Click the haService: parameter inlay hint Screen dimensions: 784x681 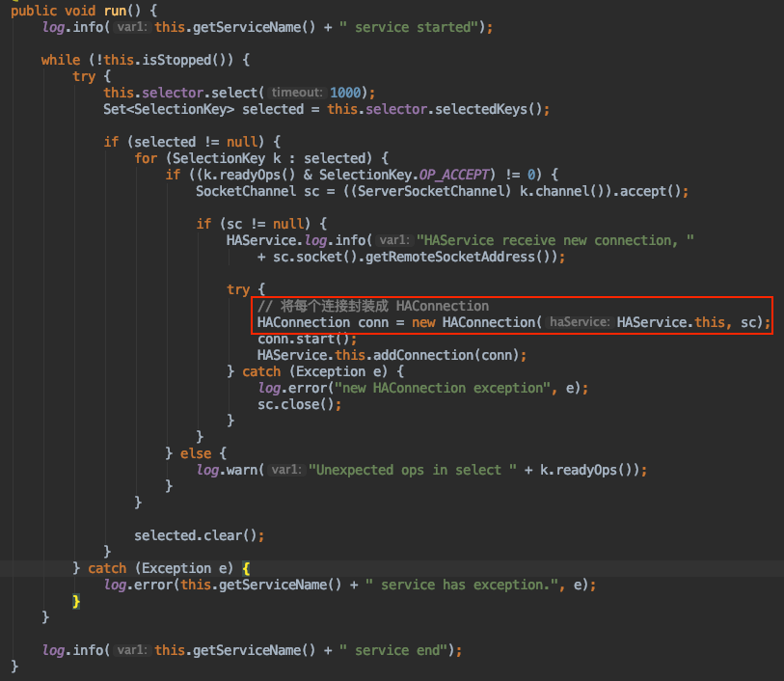click(579, 322)
